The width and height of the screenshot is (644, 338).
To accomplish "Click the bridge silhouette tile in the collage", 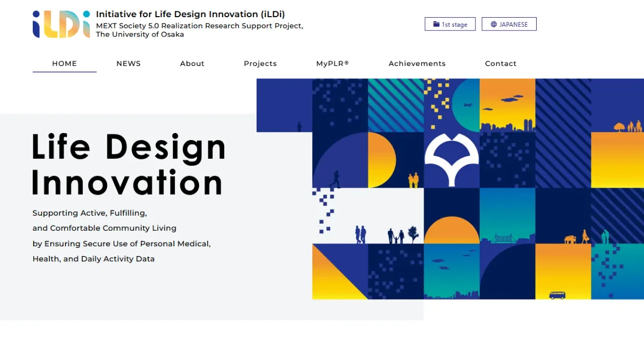I will pyautogui.click(x=504, y=238).
